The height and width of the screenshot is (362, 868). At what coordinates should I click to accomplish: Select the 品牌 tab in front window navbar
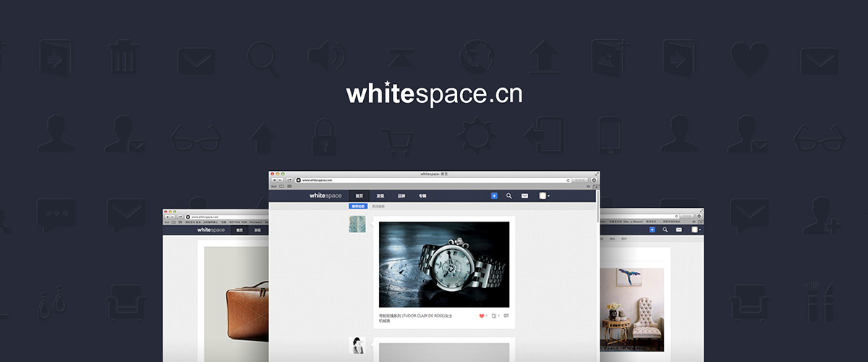(401, 195)
